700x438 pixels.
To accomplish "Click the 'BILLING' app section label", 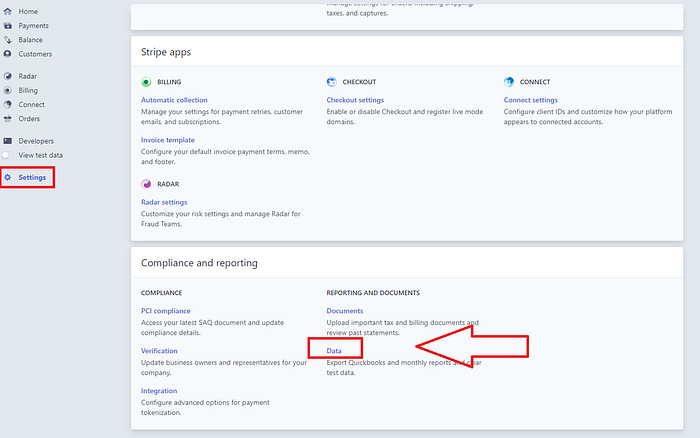I will [x=169, y=82].
